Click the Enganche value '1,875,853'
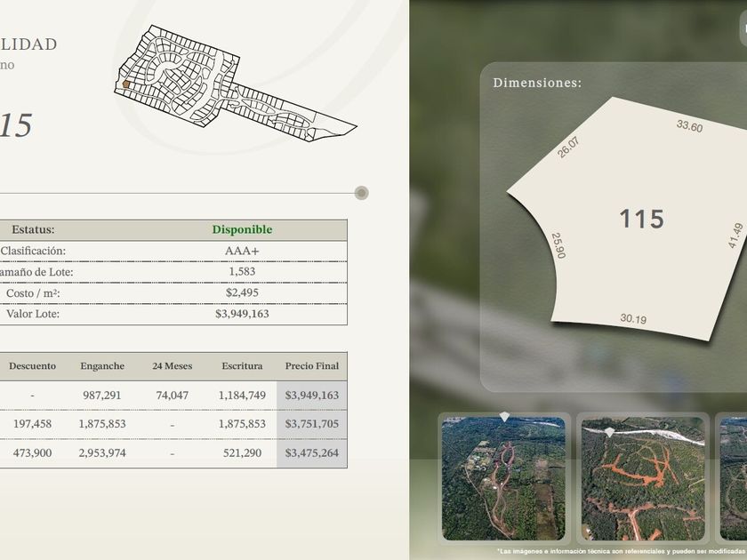The image size is (747, 560). point(102,424)
